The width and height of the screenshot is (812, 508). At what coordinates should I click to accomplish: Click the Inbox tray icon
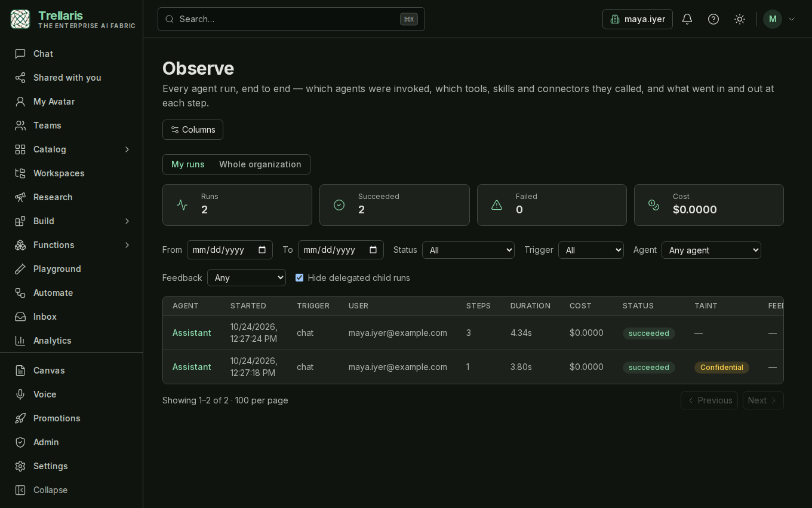[x=20, y=317]
